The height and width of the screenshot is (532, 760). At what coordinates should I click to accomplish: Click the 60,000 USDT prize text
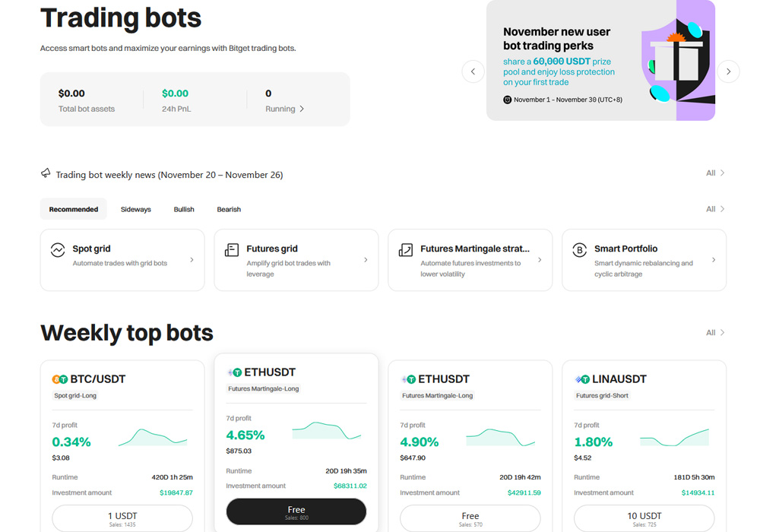point(562,62)
